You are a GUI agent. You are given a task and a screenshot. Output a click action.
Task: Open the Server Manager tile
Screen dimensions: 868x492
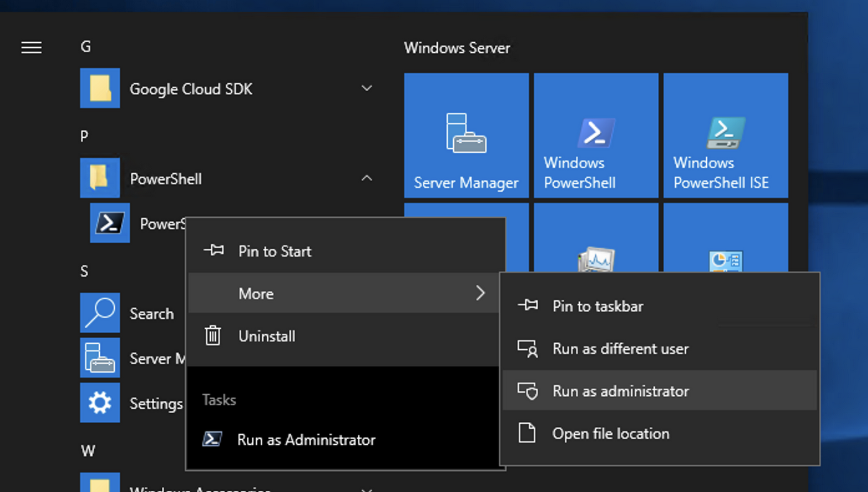466,135
